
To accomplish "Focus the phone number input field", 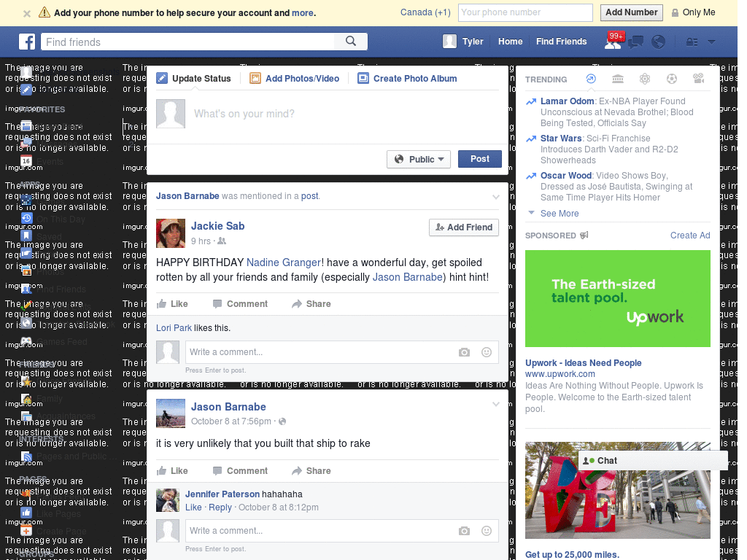I will coord(525,12).
